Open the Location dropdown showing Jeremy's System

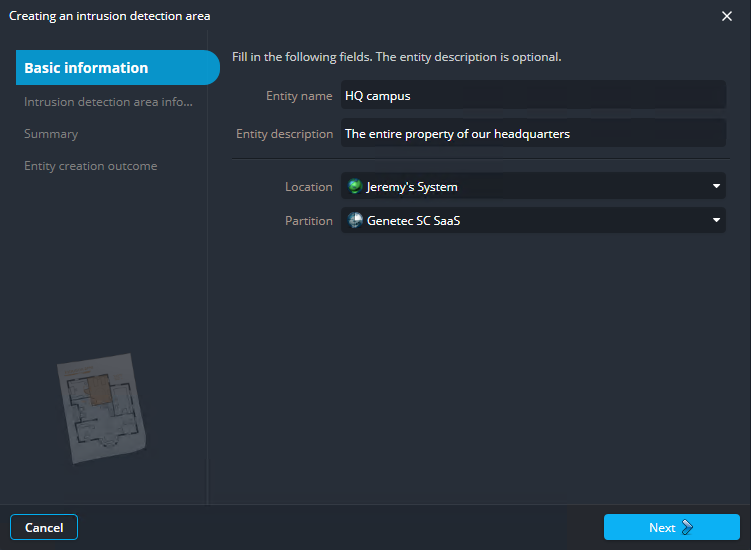tap(532, 187)
